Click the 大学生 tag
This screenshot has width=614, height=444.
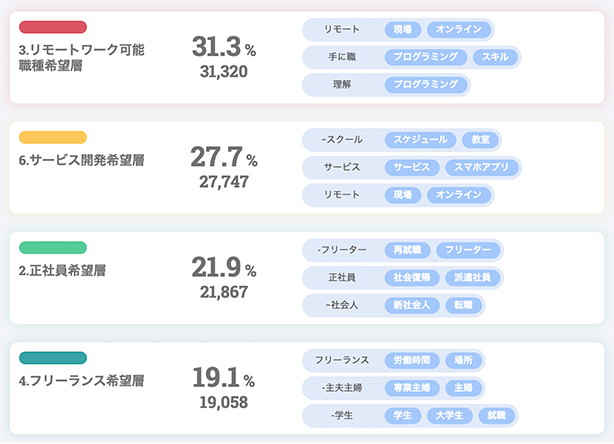tap(450, 415)
